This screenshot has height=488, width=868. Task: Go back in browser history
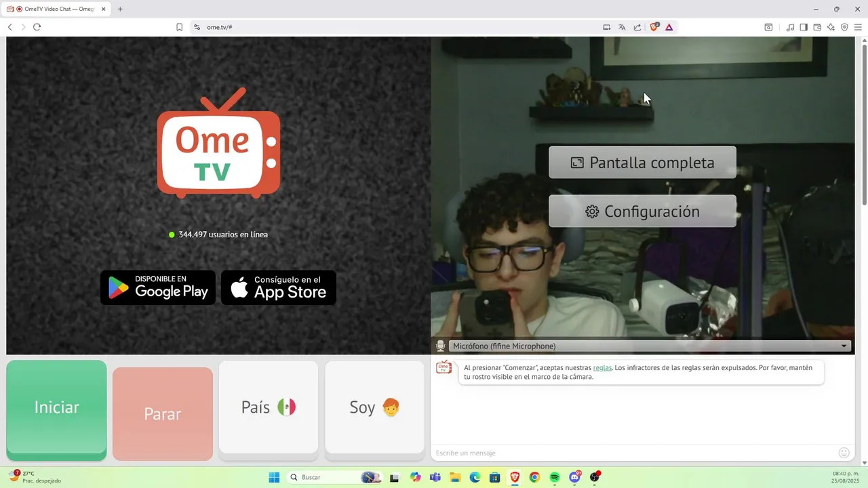tap(9, 27)
